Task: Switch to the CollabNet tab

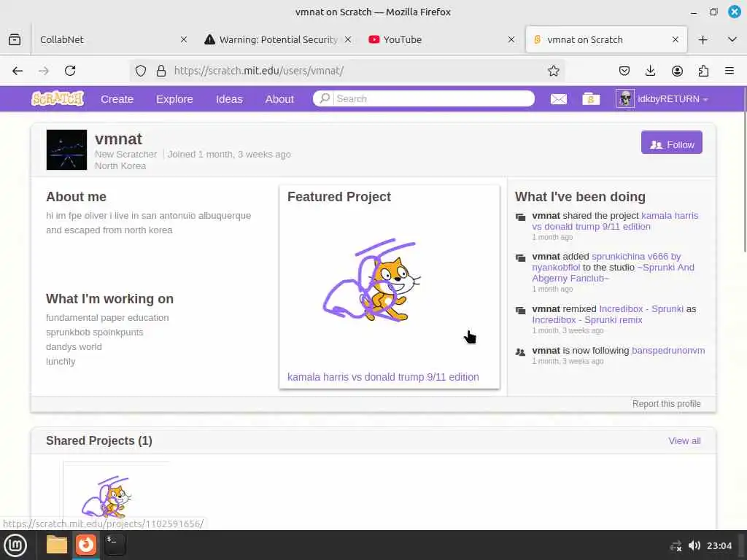Action: tap(112, 39)
